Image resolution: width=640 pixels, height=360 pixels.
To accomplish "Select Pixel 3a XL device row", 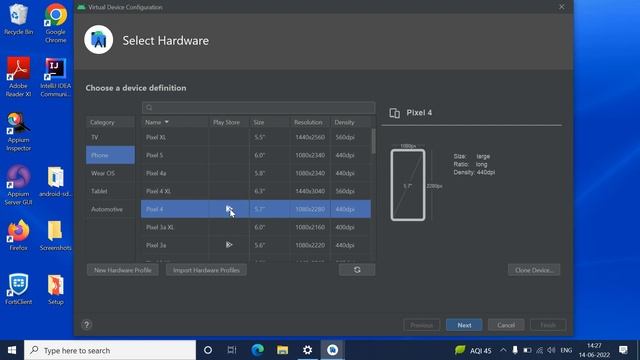I will pyautogui.click(x=256, y=227).
